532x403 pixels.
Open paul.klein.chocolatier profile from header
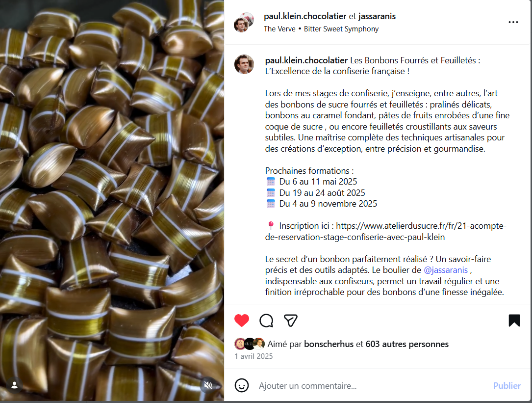(x=305, y=16)
